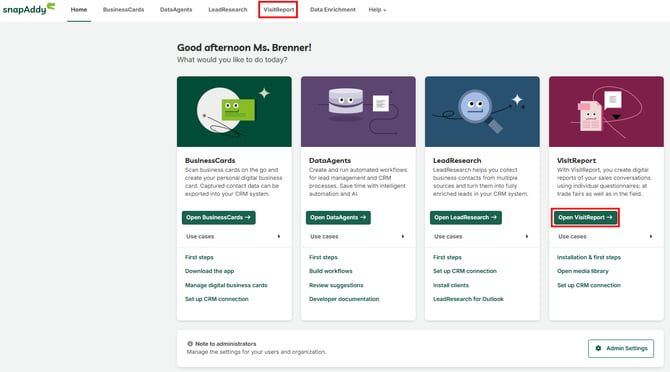Open First steps link in LeadResearch card

(447, 257)
